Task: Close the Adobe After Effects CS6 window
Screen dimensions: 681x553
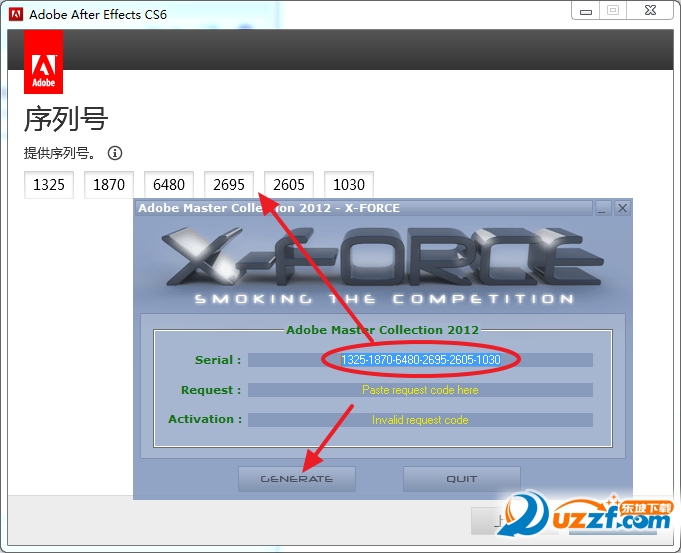Action: 648,11
